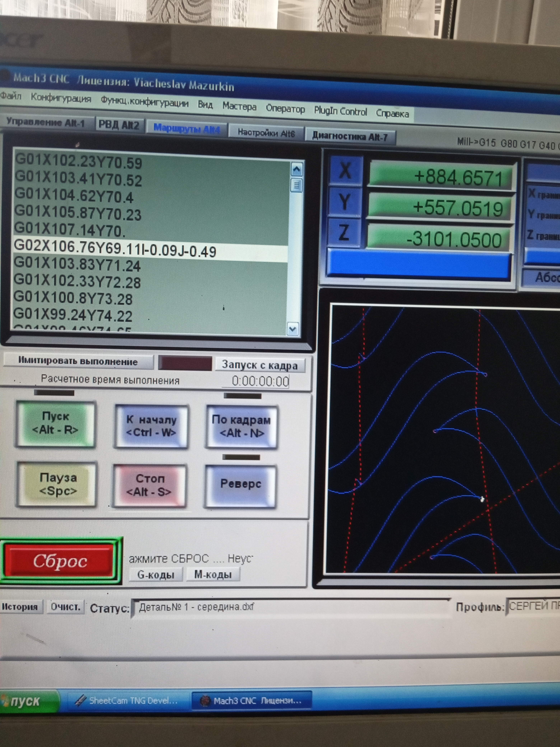Open the Конфигурация menu
This screenshot has width=560, height=747.
pos(61,99)
